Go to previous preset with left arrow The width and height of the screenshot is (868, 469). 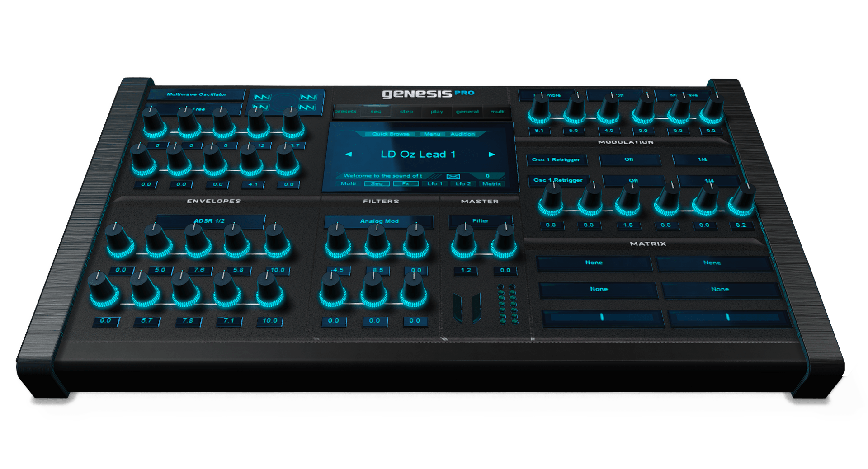(349, 154)
